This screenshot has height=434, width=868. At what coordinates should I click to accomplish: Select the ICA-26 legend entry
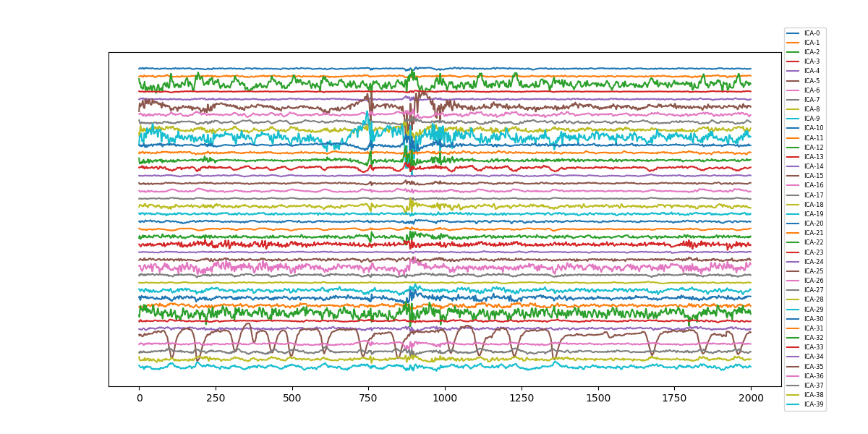click(x=813, y=281)
